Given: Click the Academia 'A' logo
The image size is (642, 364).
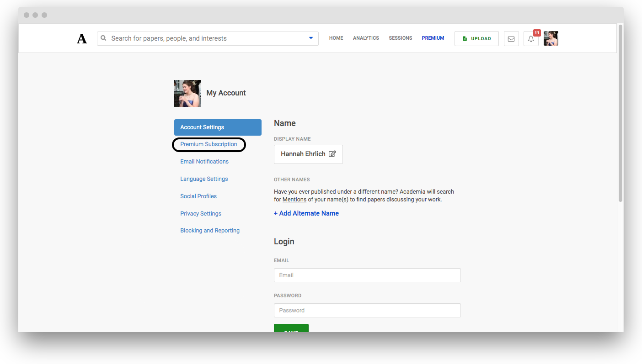Looking at the screenshot, I should coord(82,39).
